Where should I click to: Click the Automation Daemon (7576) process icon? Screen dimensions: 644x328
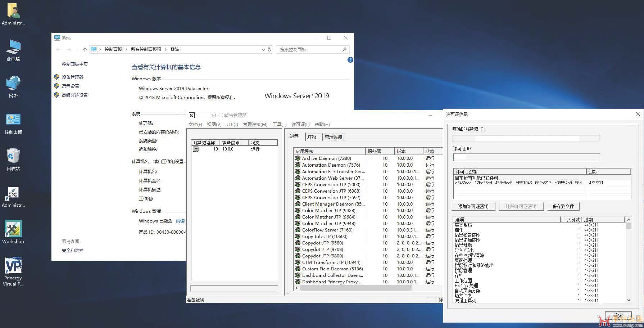tap(298, 165)
